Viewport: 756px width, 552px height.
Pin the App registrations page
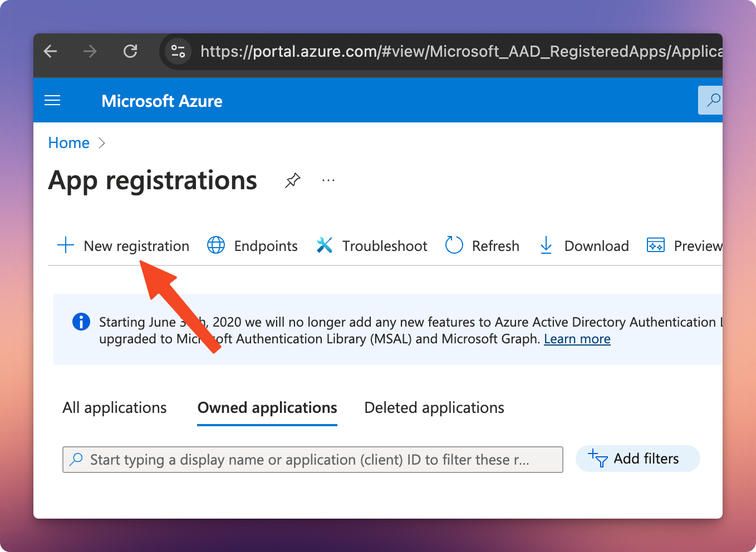point(292,180)
